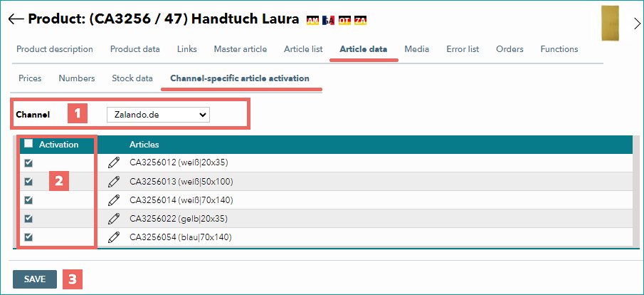This screenshot has height=295, width=644.
Task: Click the Activation column header label
Action: (x=59, y=145)
